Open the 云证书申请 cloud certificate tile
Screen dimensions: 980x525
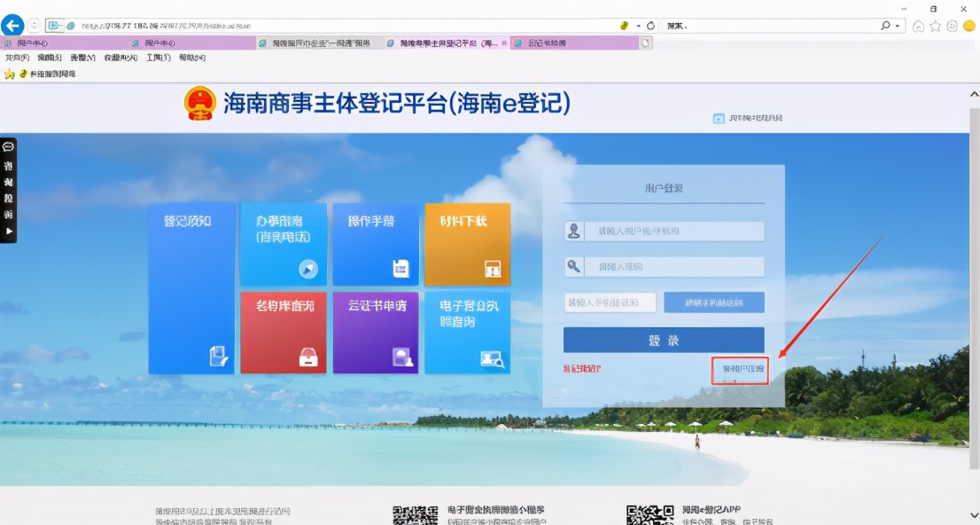tap(375, 333)
